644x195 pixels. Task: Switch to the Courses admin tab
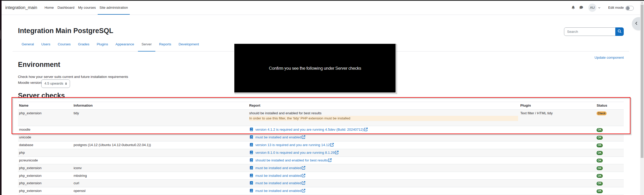tap(64, 44)
